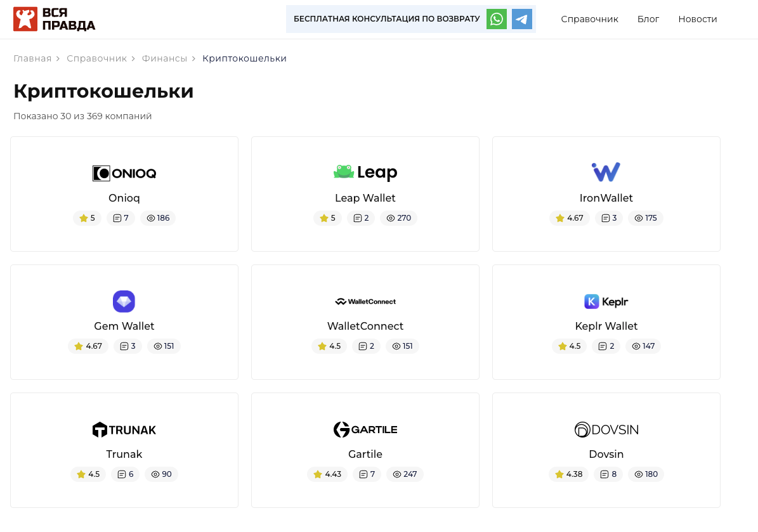This screenshot has height=532, width=758.
Task: Click Leap Wallet views 270 badge
Action: pos(399,218)
